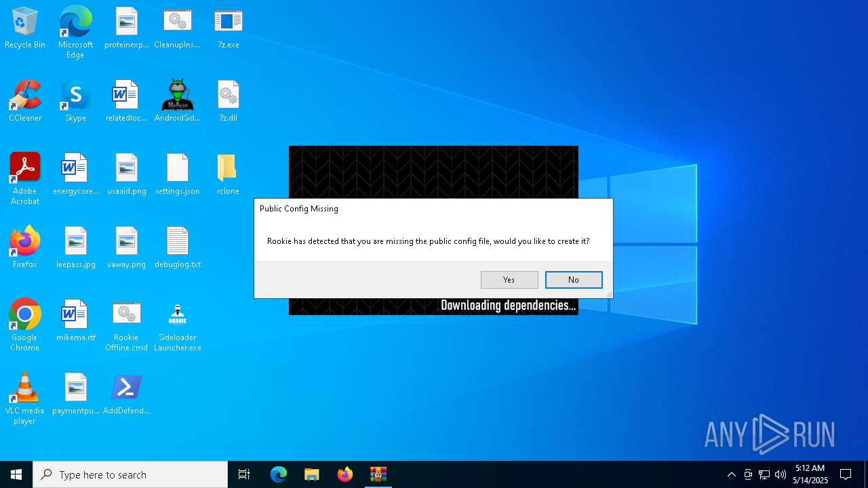Open the Windows Start menu
Viewport: 868px width, 488px height.
[x=16, y=474]
